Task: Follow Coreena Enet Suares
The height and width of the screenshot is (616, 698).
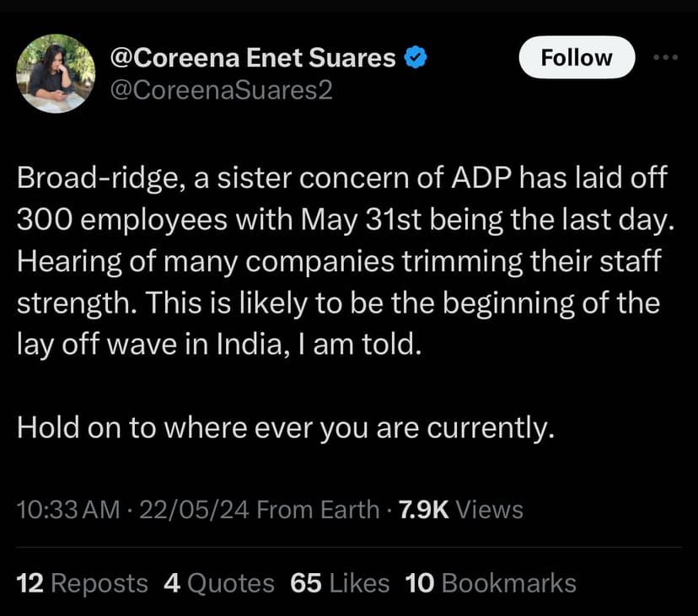Action: click(x=577, y=57)
